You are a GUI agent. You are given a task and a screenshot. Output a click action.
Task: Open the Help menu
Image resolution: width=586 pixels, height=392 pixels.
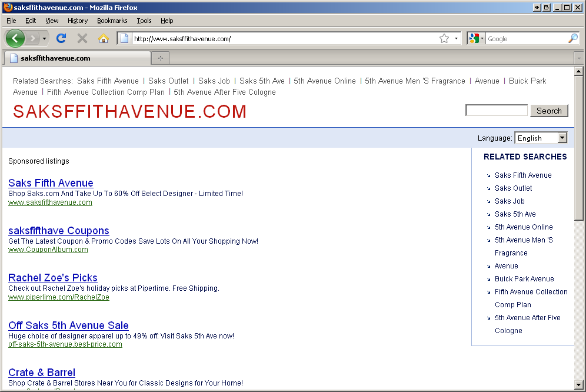click(x=167, y=21)
